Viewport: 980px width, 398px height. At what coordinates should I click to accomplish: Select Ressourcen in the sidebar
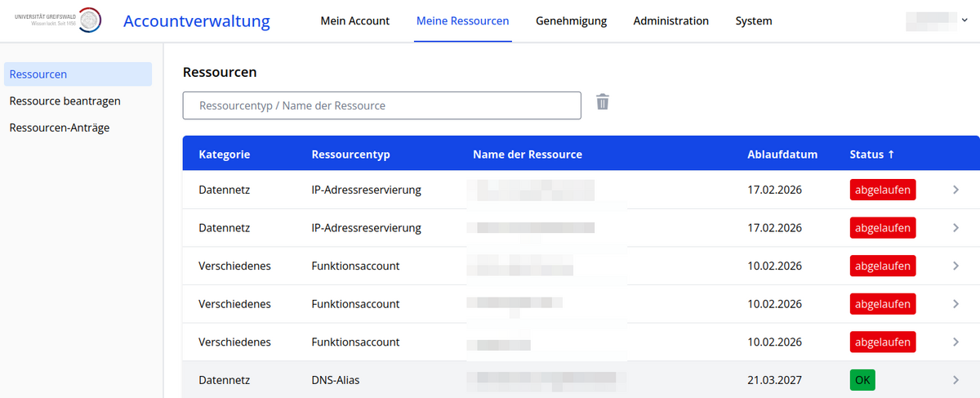[x=38, y=74]
